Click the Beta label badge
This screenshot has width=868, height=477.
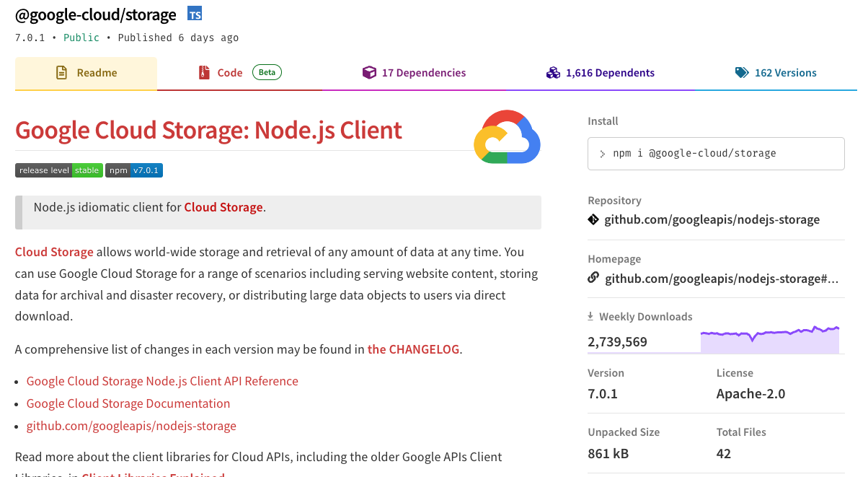coord(267,72)
